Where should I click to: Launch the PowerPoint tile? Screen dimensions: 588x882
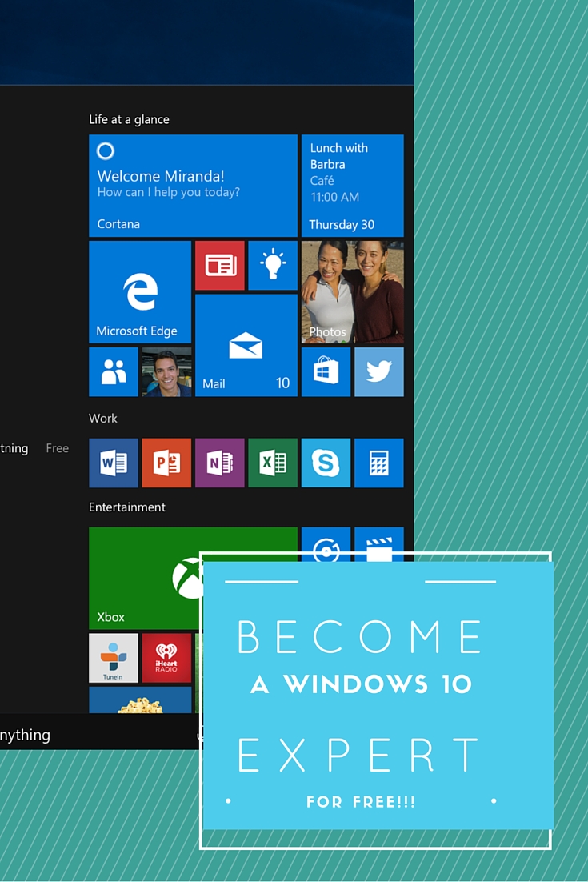tap(166, 463)
